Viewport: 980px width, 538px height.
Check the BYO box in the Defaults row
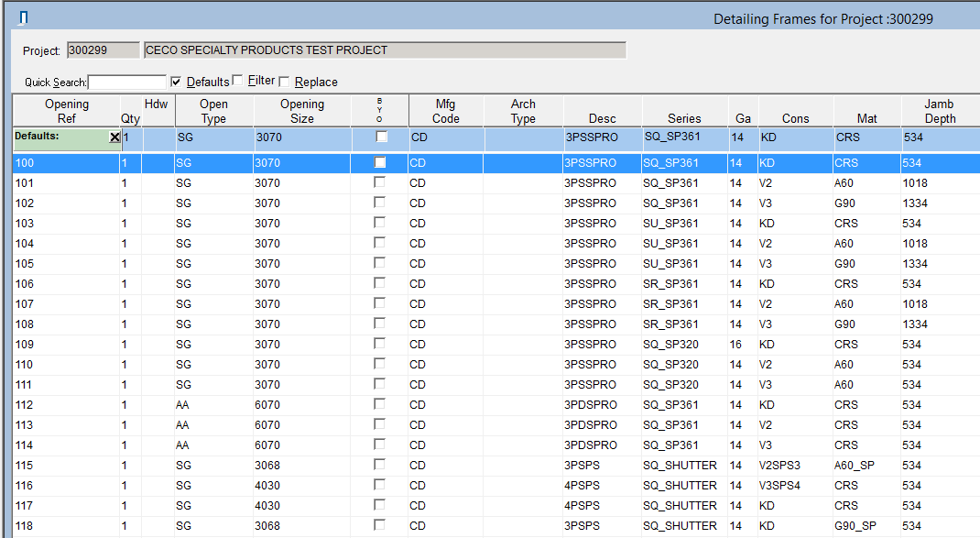click(x=380, y=137)
